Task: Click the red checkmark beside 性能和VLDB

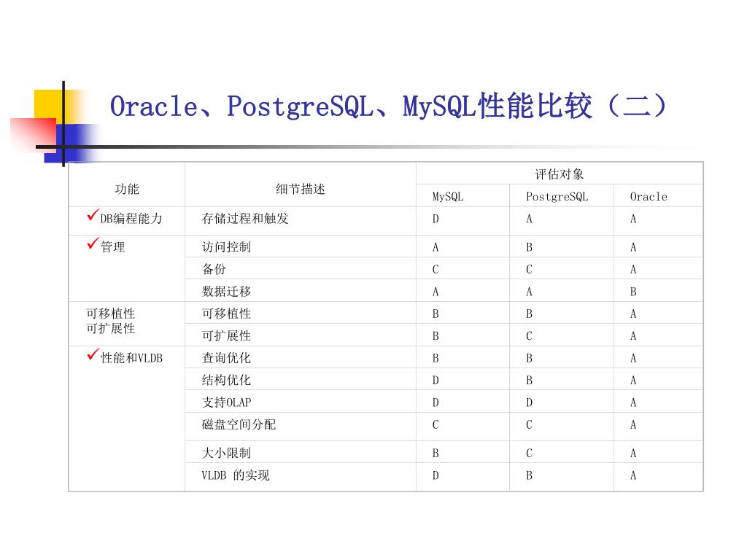Action: [x=93, y=355]
